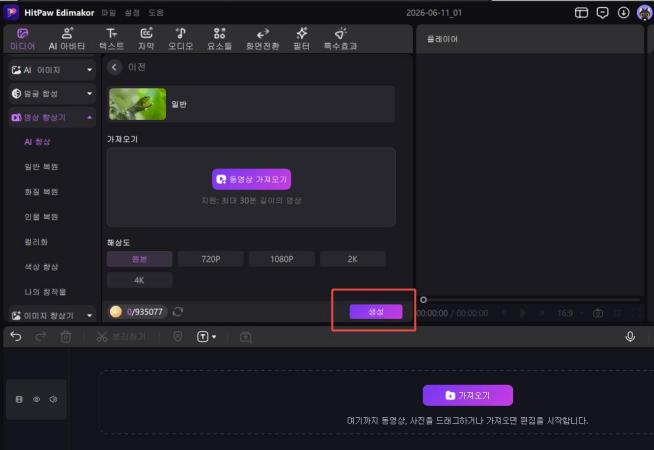Select the 4K resolution option

pyautogui.click(x=139, y=280)
